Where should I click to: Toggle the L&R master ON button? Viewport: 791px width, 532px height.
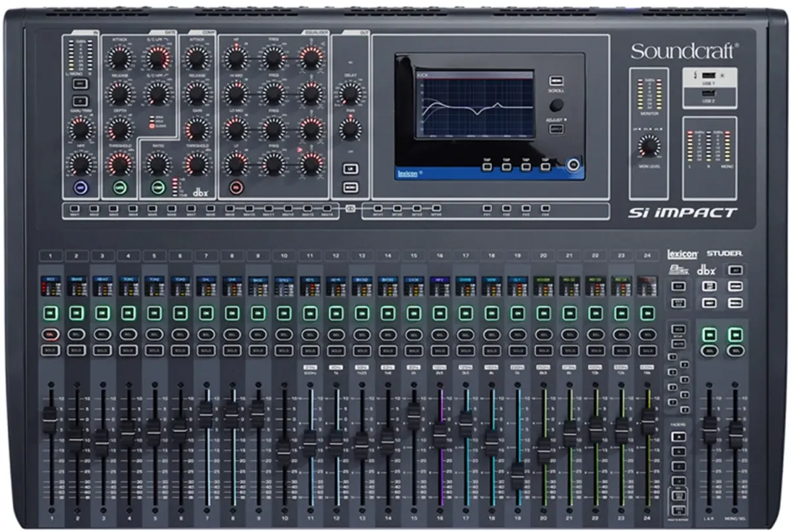(709, 335)
